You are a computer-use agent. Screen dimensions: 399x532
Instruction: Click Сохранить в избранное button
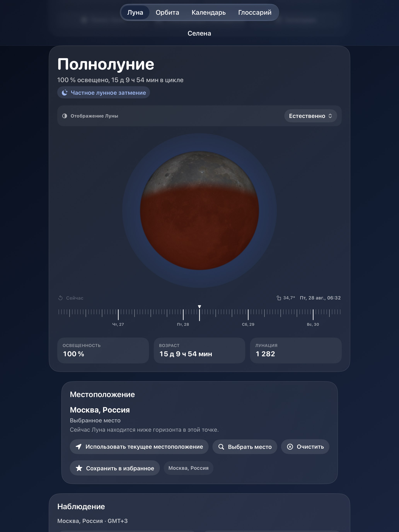[x=115, y=468]
